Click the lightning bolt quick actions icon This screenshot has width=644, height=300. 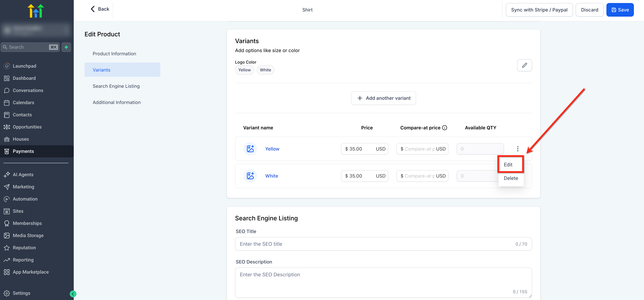coord(66,47)
